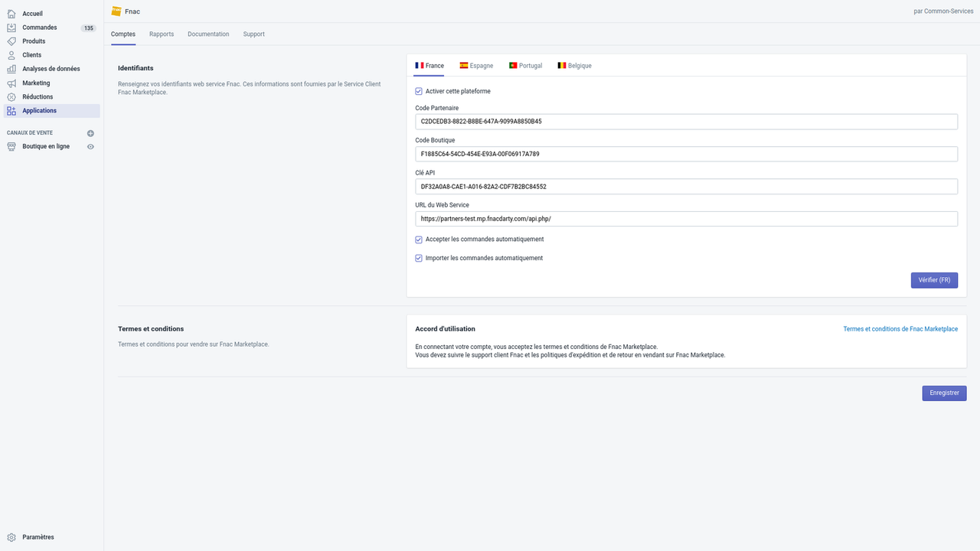Select the Portugal platform tab
The height and width of the screenshot is (551, 980).
click(525, 66)
